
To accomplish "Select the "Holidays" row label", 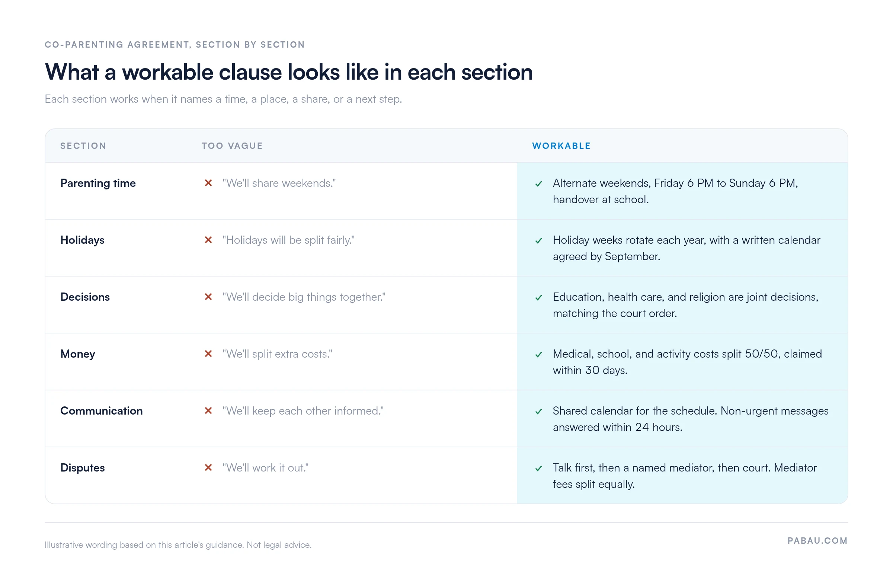I will 83,240.
